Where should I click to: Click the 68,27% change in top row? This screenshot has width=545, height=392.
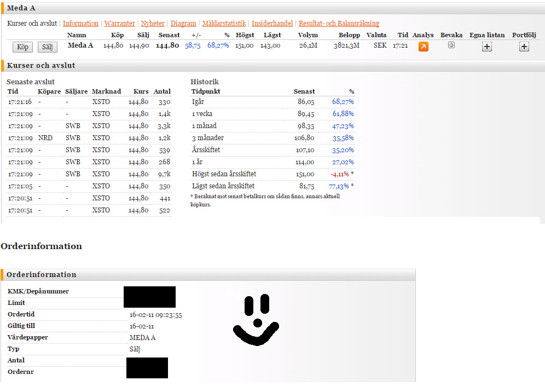pos(218,45)
